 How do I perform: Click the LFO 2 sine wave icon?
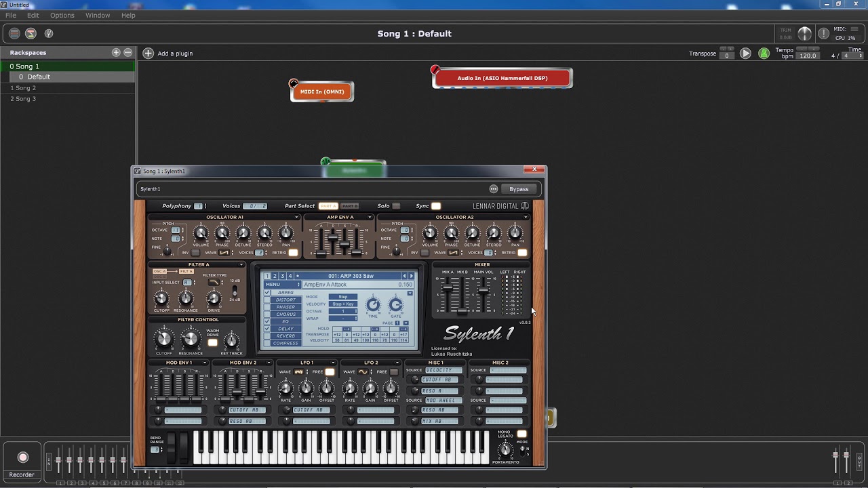(x=363, y=372)
